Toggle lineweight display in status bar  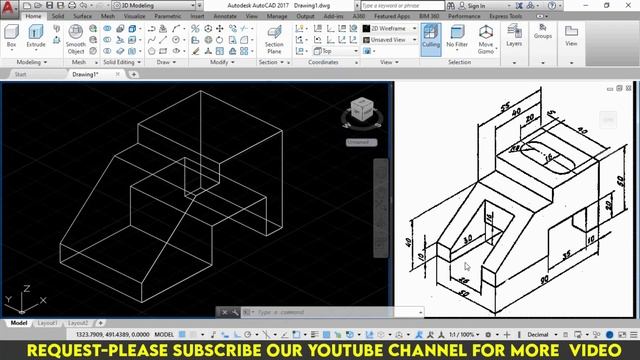pyautogui.click(x=314, y=334)
